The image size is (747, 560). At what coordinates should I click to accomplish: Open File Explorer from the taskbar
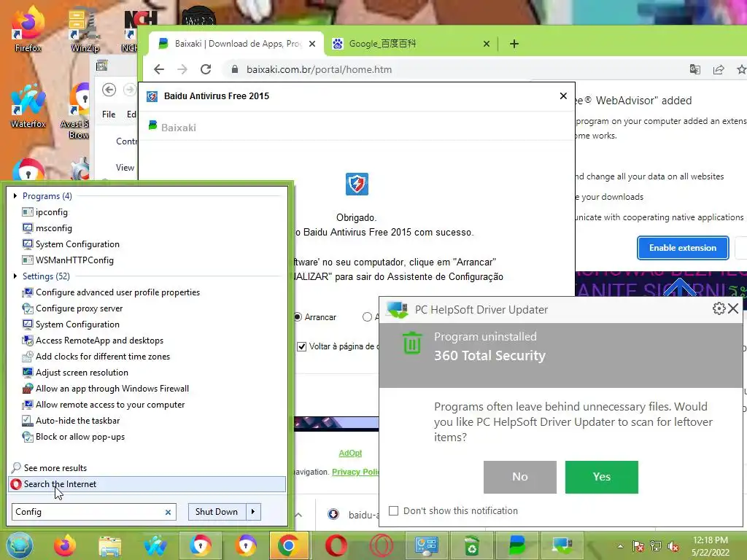[110, 545]
